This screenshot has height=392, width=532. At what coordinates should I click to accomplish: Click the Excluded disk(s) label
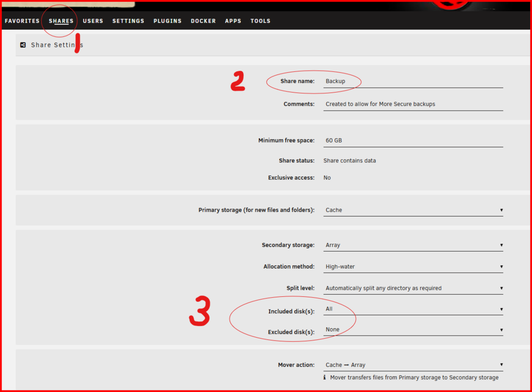click(x=292, y=332)
